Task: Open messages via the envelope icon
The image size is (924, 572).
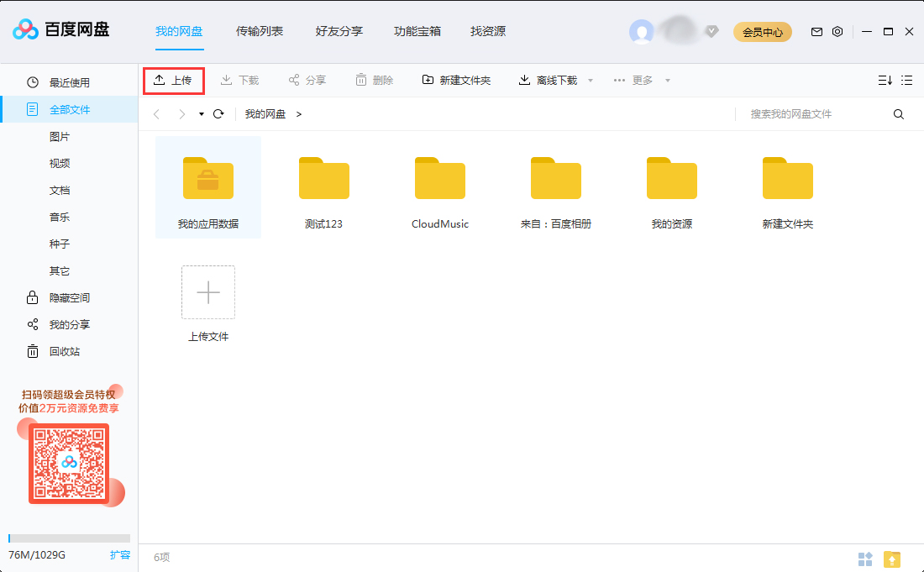Action: coord(816,31)
